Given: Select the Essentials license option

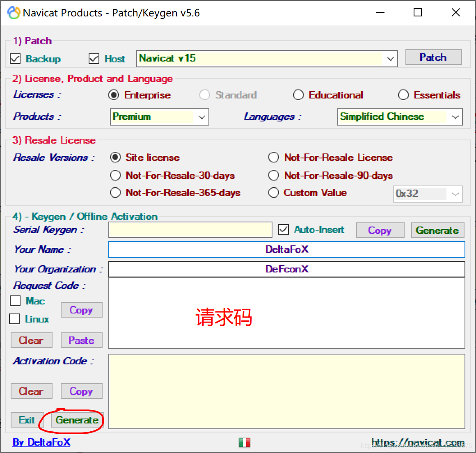Looking at the screenshot, I should (x=403, y=95).
